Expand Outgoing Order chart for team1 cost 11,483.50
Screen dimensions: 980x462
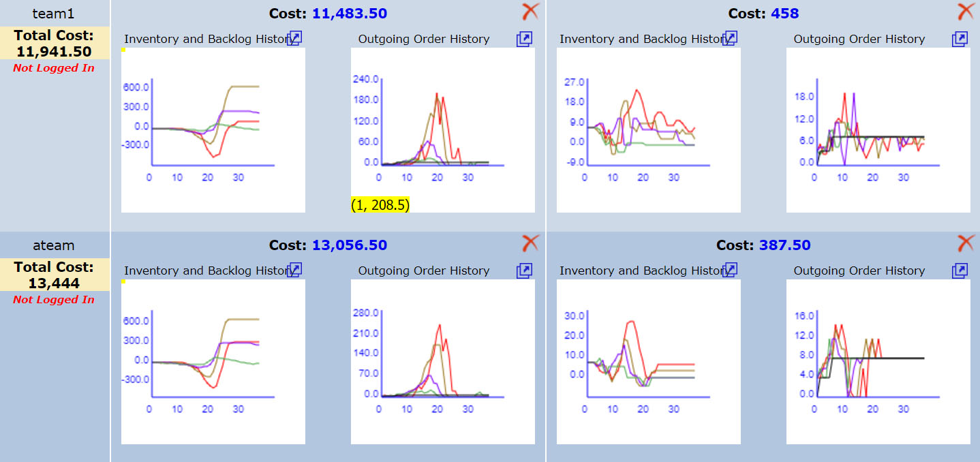pyautogui.click(x=523, y=39)
